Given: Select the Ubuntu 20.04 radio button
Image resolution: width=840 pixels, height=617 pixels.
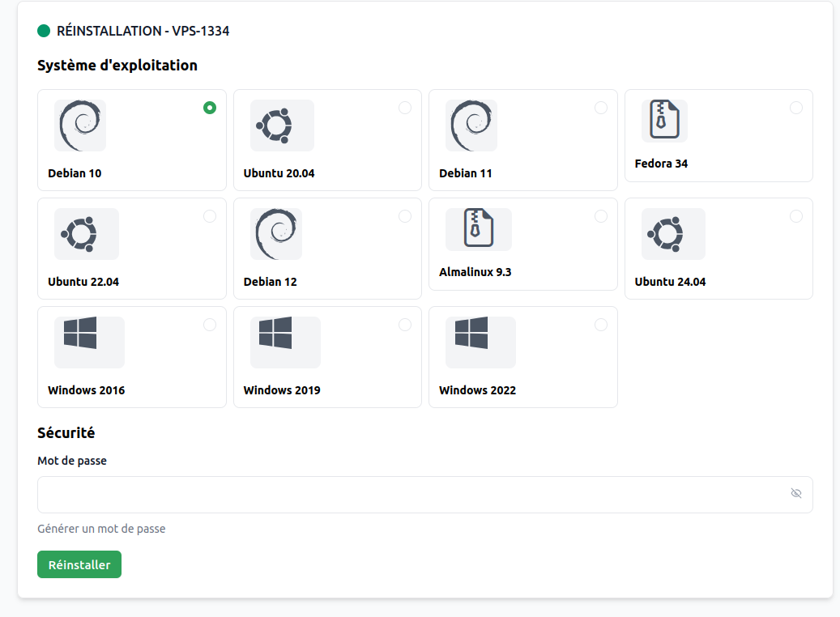Looking at the screenshot, I should [x=405, y=108].
